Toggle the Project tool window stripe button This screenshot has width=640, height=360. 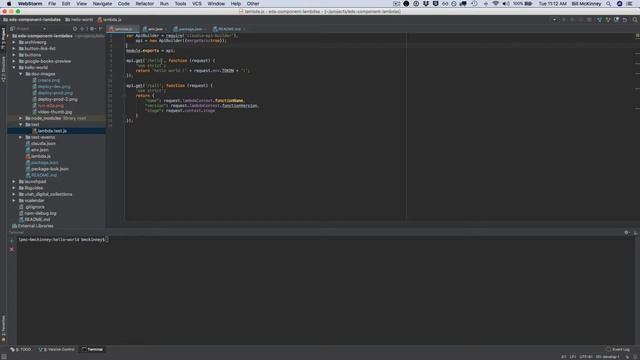tap(3, 39)
